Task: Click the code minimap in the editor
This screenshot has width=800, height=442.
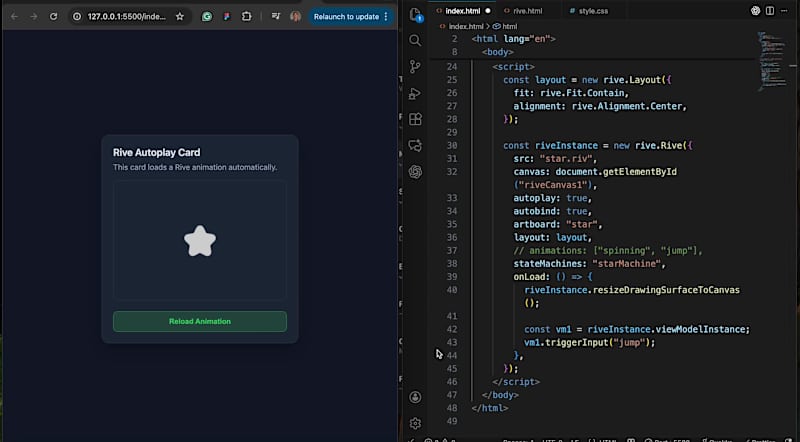Action: (770, 61)
